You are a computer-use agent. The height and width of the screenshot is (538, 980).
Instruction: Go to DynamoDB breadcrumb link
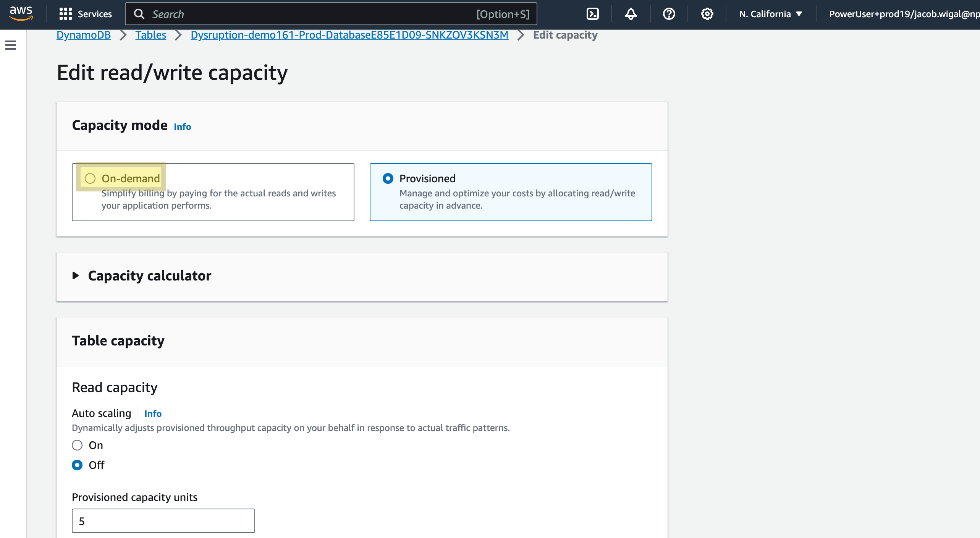(x=84, y=35)
